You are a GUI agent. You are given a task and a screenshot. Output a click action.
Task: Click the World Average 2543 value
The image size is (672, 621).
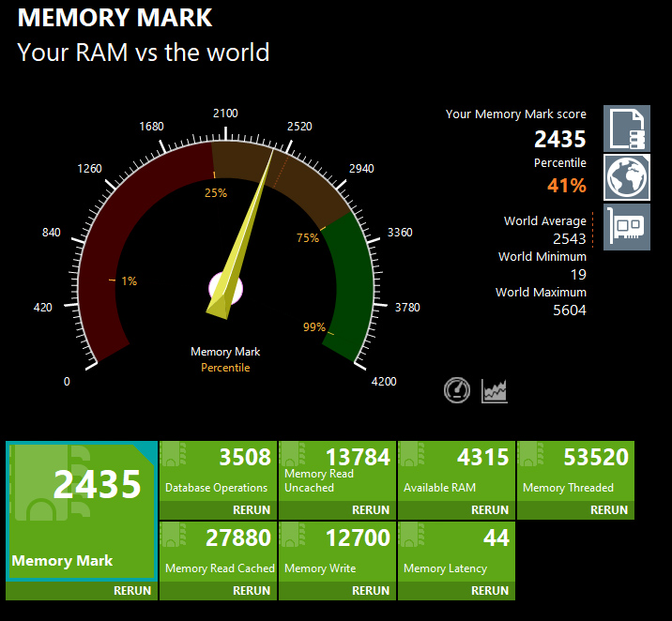pos(569,238)
